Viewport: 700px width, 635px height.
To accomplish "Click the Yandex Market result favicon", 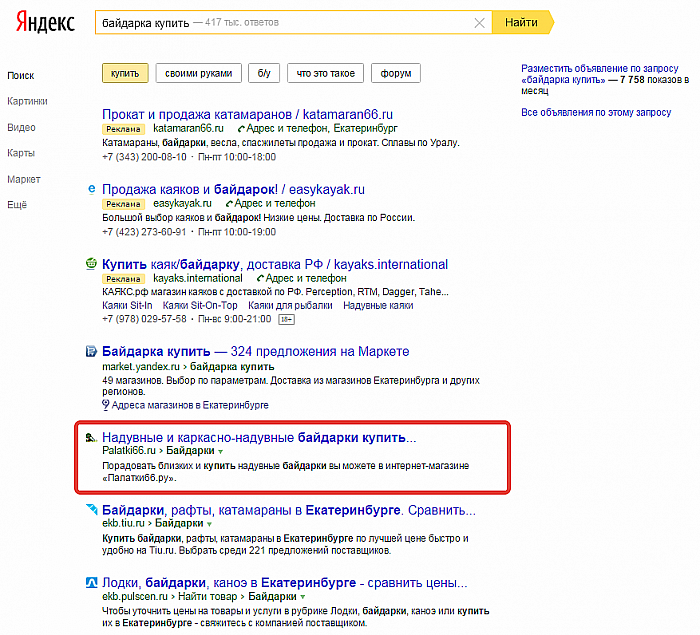I will tap(91, 351).
